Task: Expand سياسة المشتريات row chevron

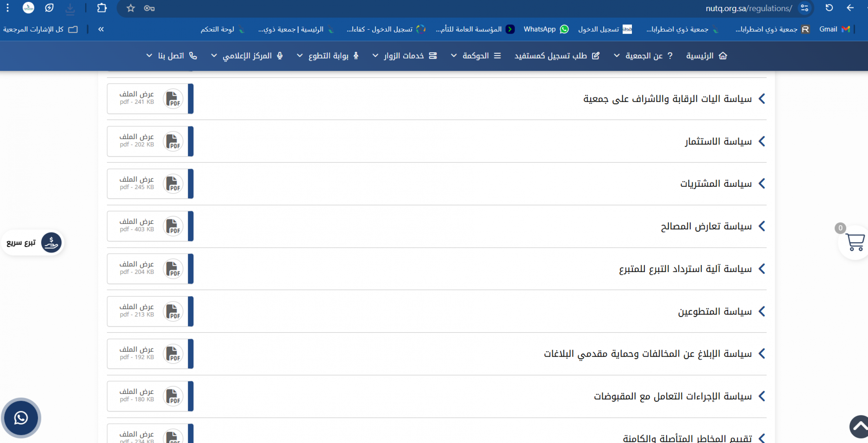Action: 762,183
